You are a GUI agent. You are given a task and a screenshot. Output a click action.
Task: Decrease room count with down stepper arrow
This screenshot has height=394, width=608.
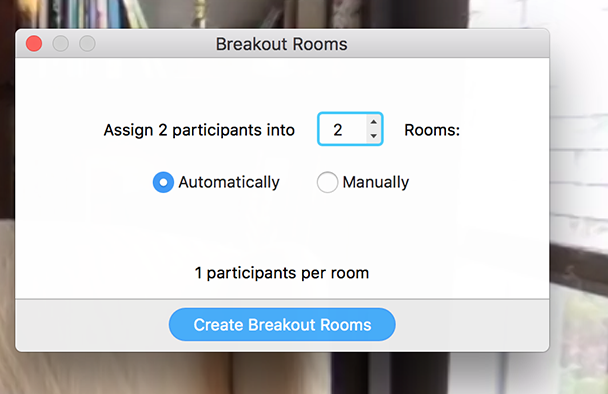coord(373,136)
